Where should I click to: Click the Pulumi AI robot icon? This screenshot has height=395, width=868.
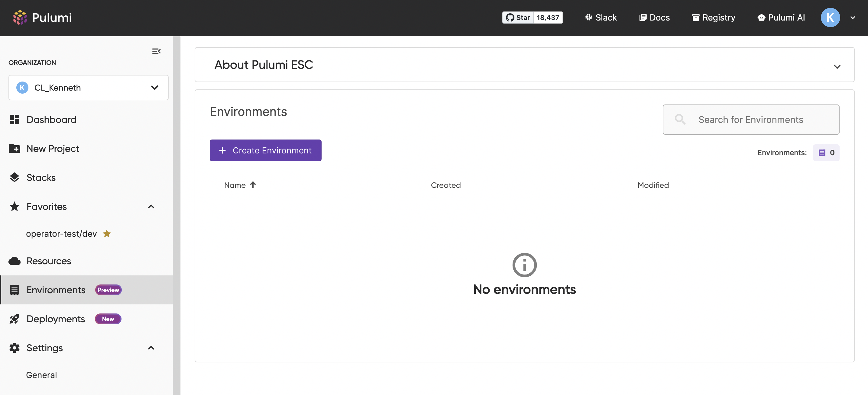[x=762, y=18]
